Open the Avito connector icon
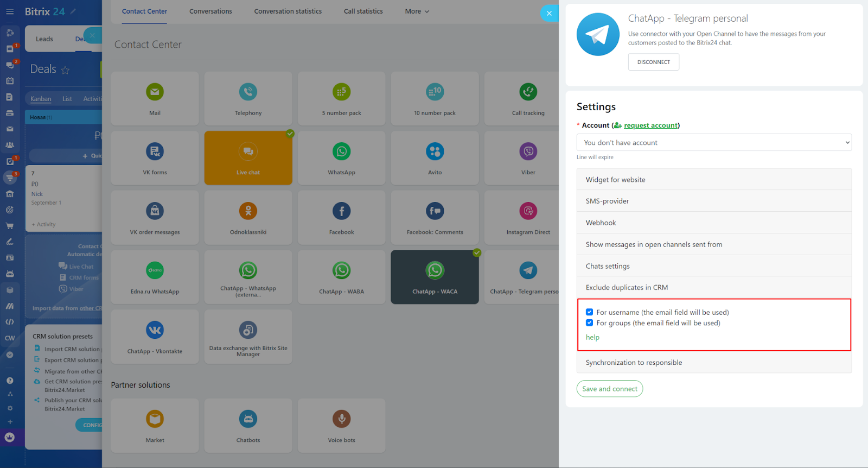868x468 pixels. (435, 151)
